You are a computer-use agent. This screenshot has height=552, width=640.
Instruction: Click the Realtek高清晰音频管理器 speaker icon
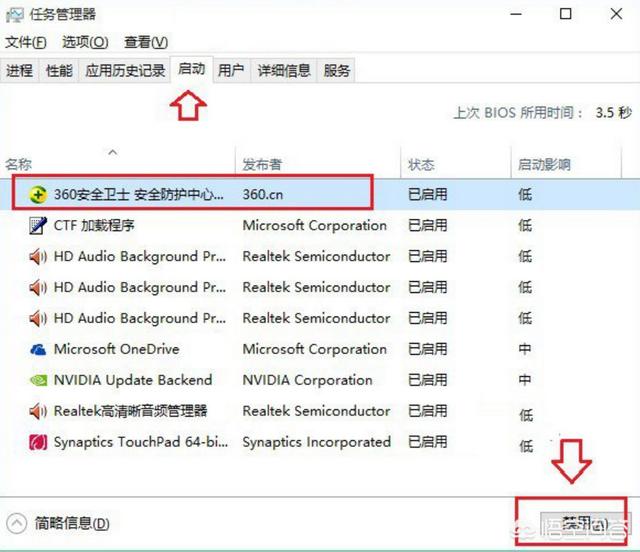tap(38, 411)
